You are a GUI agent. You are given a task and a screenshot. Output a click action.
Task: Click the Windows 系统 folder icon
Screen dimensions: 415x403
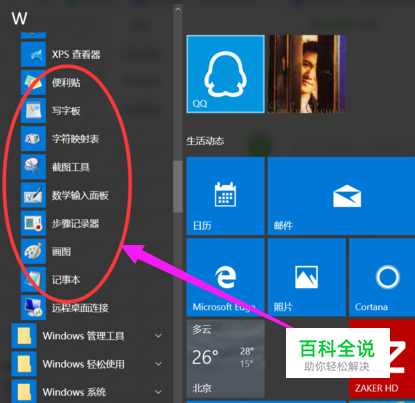tap(24, 392)
